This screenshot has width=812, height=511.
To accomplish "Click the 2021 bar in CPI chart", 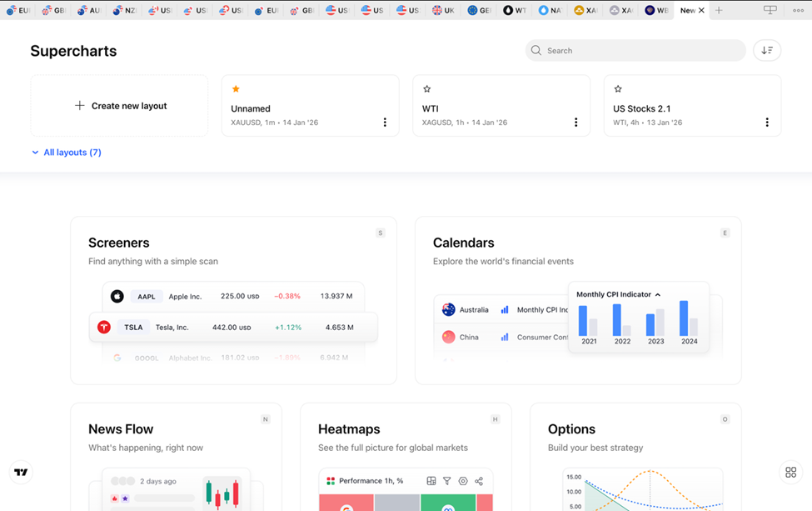I will tap(583, 321).
